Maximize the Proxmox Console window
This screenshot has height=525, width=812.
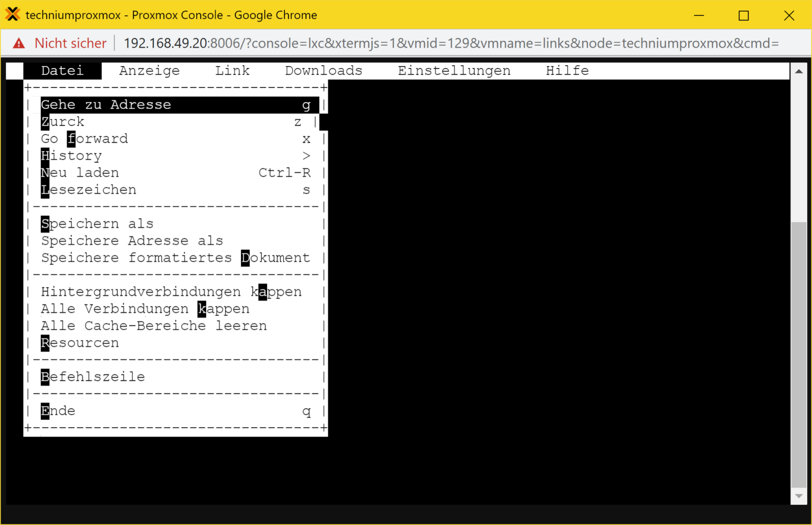[x=743, y=15]
